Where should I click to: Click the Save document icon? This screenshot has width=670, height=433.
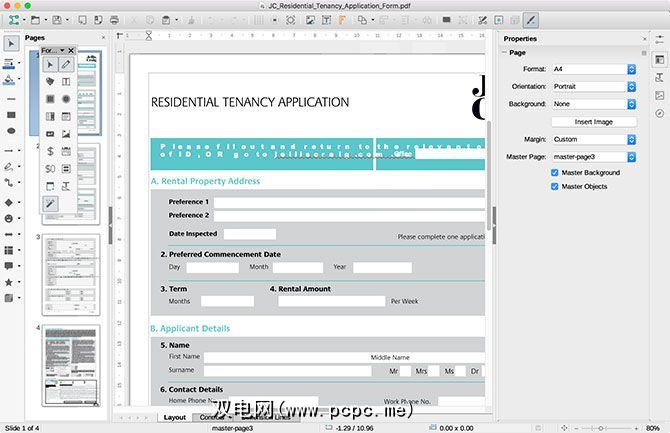pyautogui.click(x=56, y=20)
